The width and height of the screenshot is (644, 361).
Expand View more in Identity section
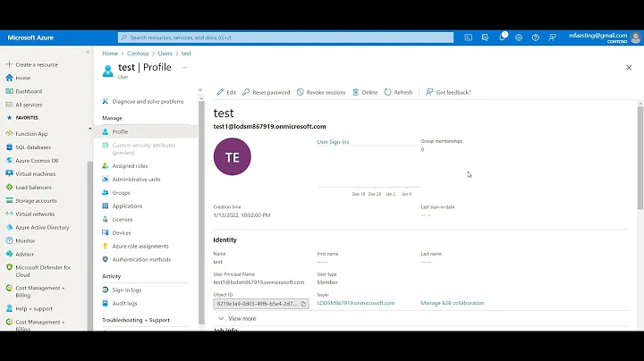(x=237, y=318)
